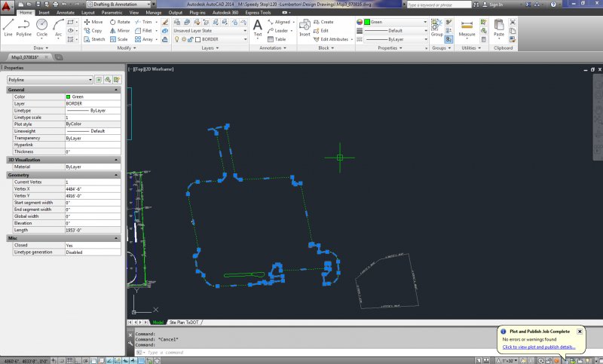Click the Erase icon in Modify panel
The width and height of the screenshot is (603, 364).
[165, 22]
